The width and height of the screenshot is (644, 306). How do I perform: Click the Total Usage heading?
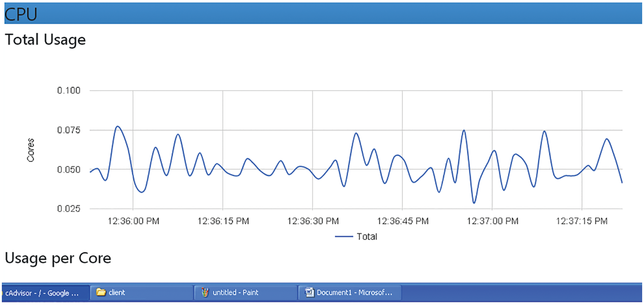45,40
